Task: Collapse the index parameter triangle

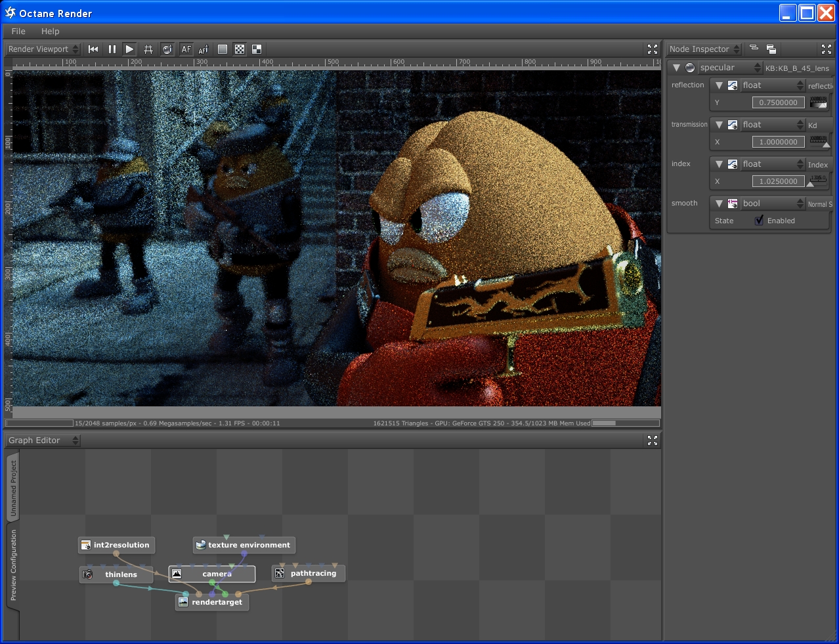Action: [x=719, y=164]
